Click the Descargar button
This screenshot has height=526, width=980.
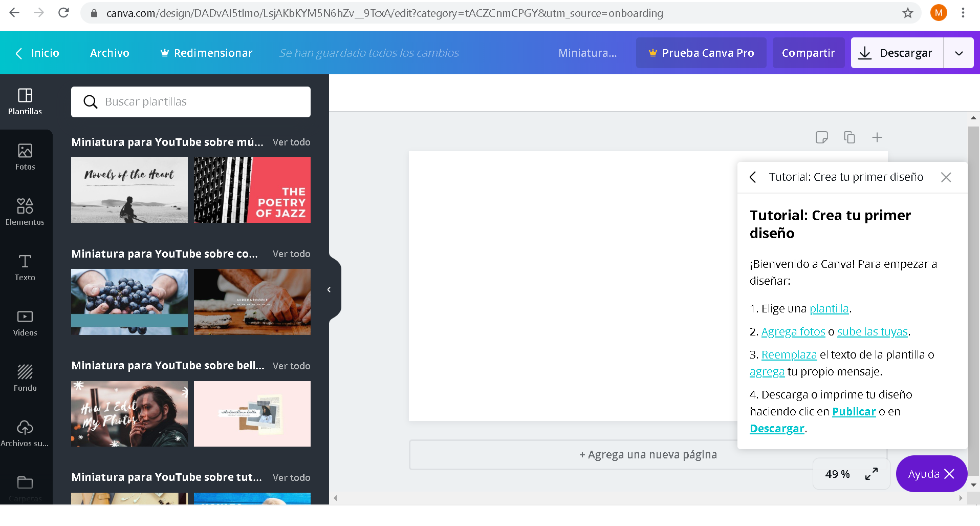click(897, 53)
